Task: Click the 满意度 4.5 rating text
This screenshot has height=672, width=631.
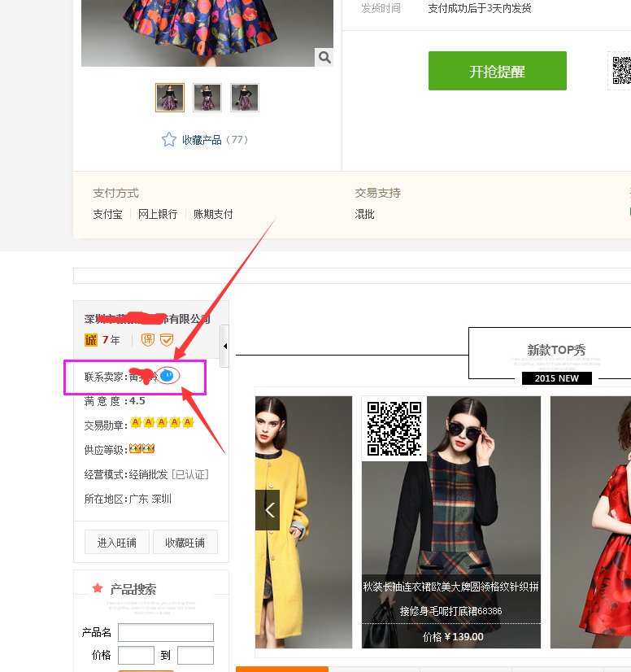Action: 115,401
